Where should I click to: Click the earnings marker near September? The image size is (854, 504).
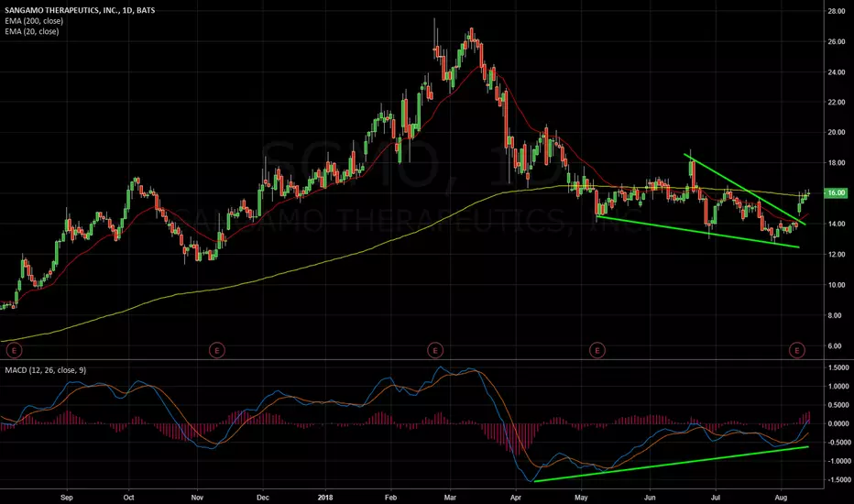pos(14,350)
